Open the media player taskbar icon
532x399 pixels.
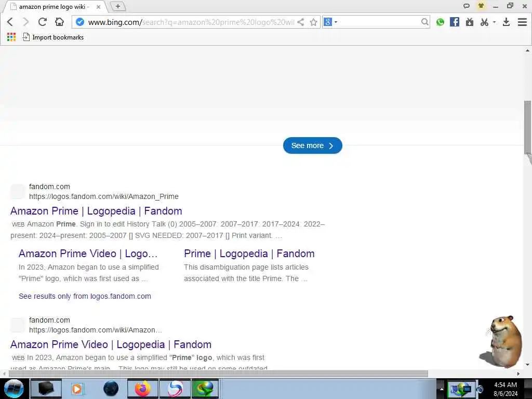(x=77, y=389)
